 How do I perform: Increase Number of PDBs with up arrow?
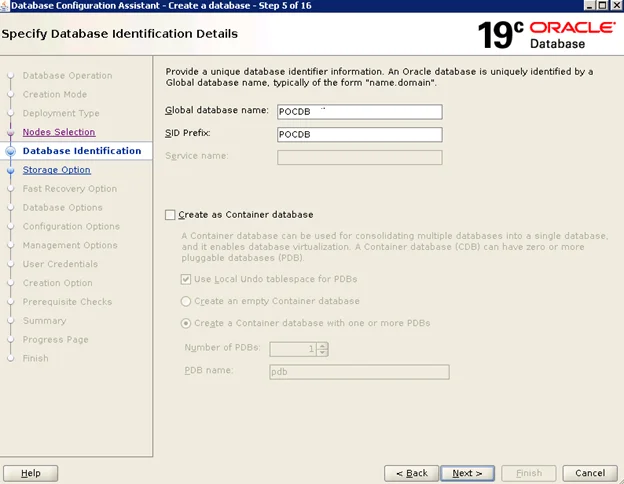[x=323, y=346]
